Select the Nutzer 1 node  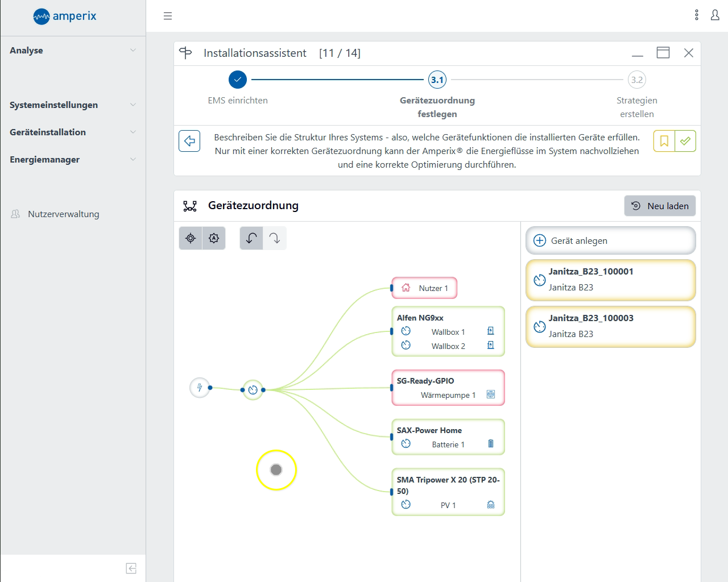click(x=424, y=288)
